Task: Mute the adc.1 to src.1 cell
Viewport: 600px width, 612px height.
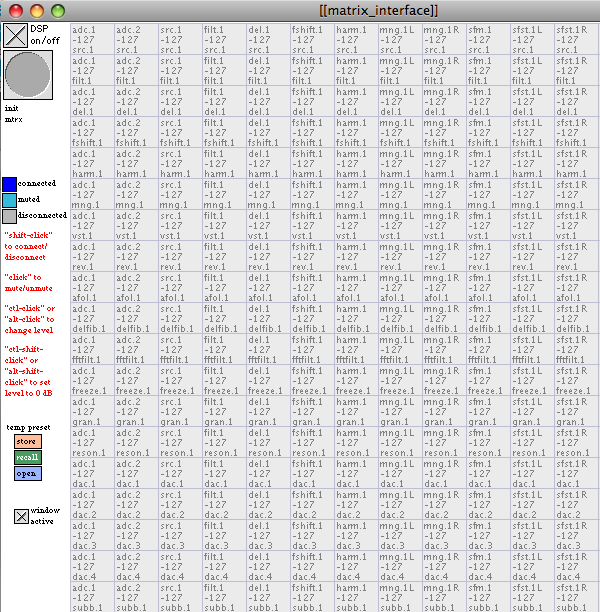Action: pyautogui.click(x=92, y=40)
